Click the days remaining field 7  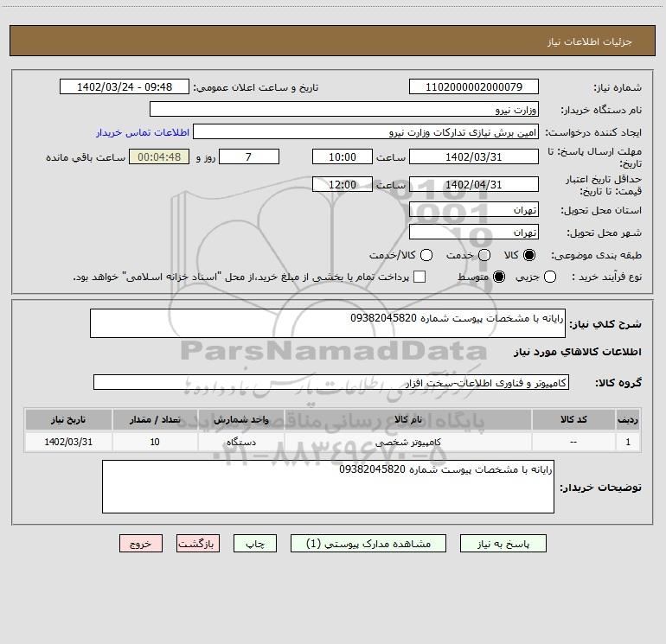[x=249, y=156]
